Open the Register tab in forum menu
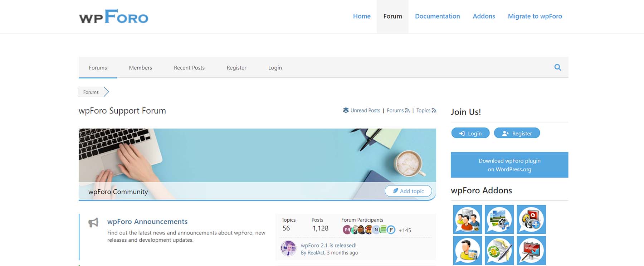Viewport: 644px width, 266px height. [236, 68]
